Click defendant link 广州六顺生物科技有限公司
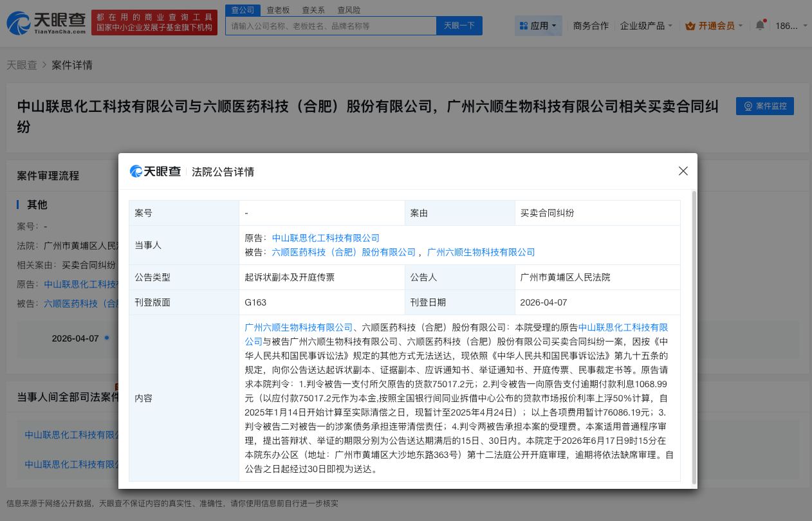This screenshot has width=812, height=521. (x=481, y=252)
